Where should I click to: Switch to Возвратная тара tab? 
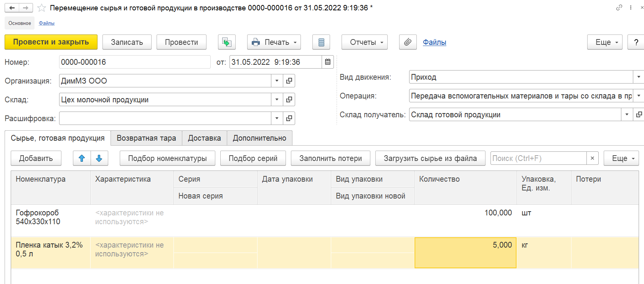pyautogui.click(x=146, y=138)
